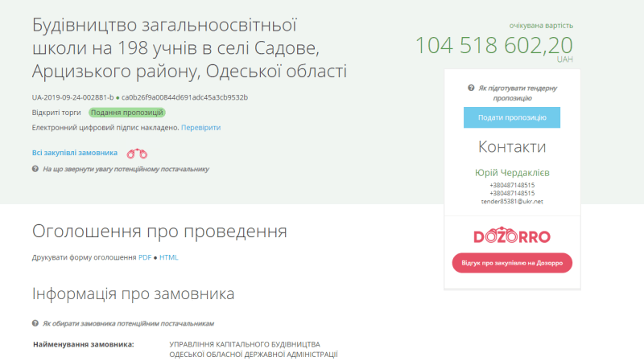This screenshot has width=644, height=361.
Task: Click the DOZORRO logo
Action: click(512, 235)
